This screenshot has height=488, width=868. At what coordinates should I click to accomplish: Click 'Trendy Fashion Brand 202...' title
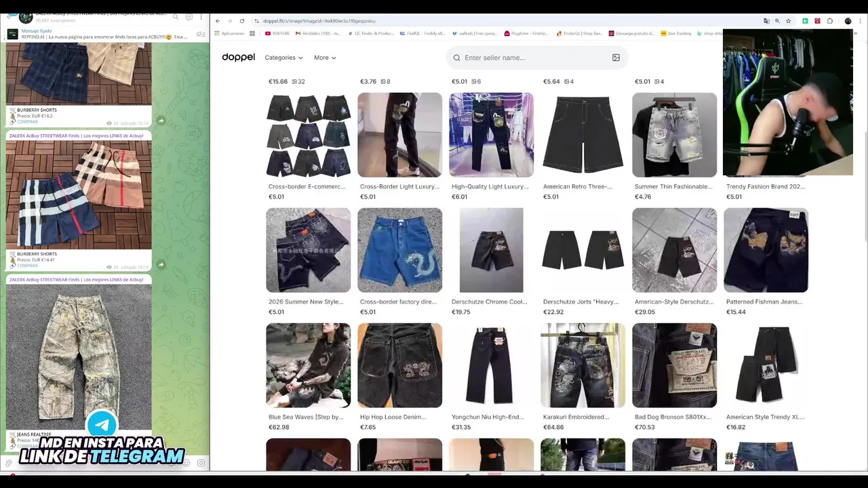(x=765, y=186)
